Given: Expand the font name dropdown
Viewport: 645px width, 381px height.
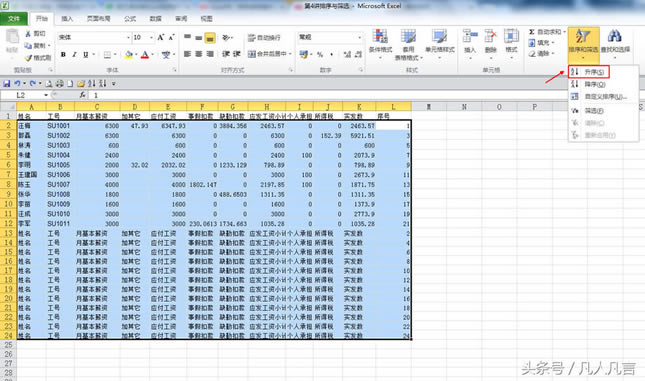Looking at the screenshot, I should tap(128, 37).
